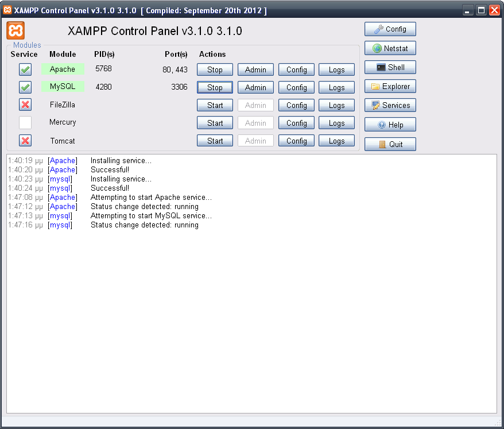Screen dimensions: 504x429
Task: Stop the MySQL module
Action: (215, 87)
